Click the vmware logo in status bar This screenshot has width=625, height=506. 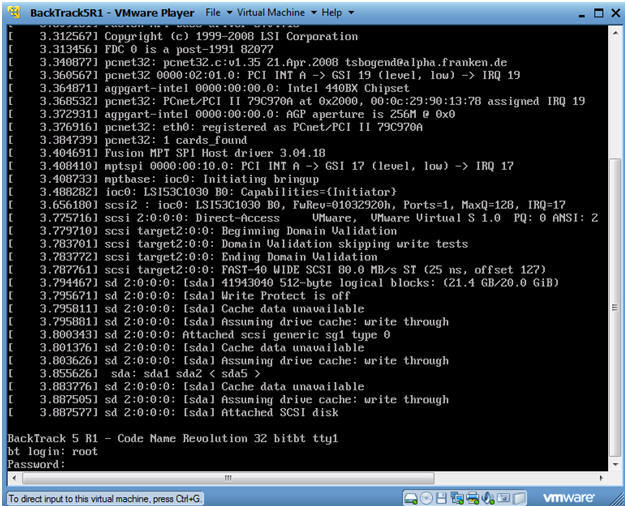coord(568,498)
